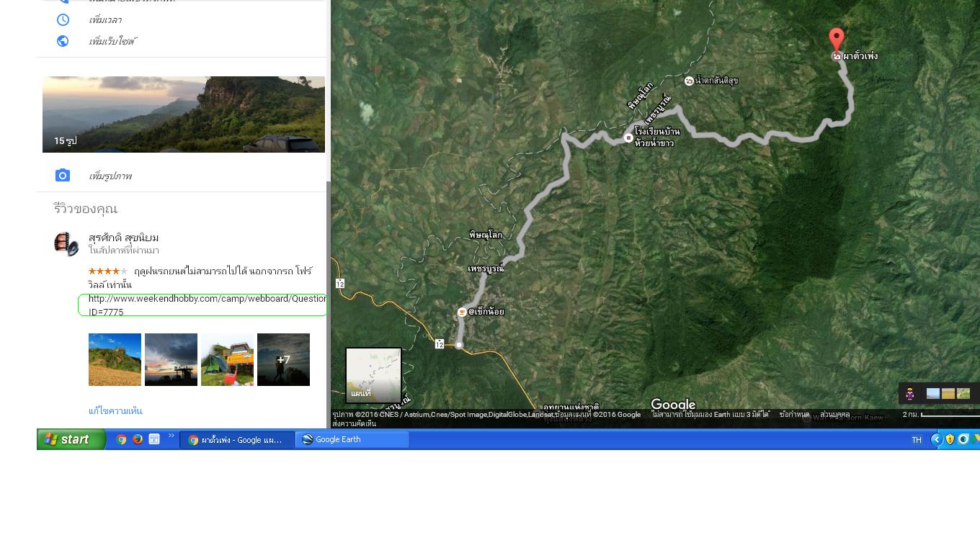
Task: Open the 15 รูป cliff photo
Action: tap(184, 114)
